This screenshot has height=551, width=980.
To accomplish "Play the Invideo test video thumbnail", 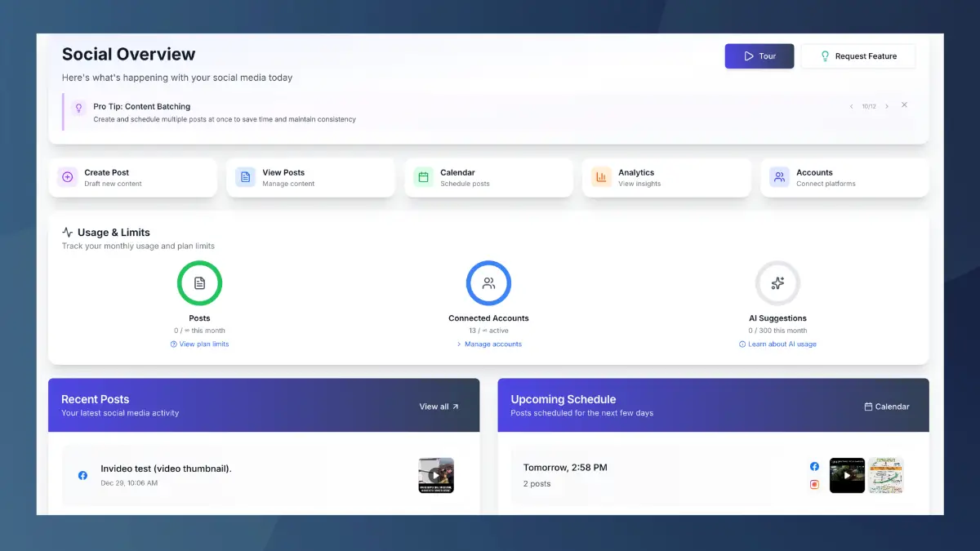I will point(436,475).
